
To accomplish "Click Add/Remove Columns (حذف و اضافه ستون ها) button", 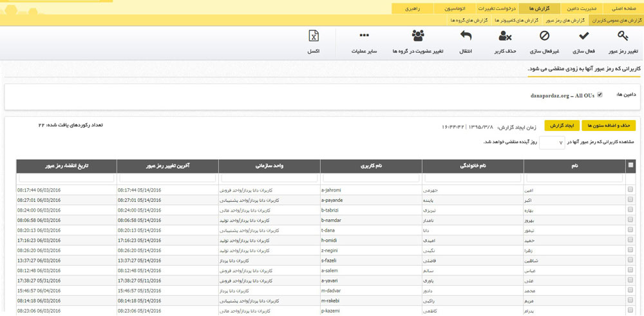I will [x=609, y=126].
